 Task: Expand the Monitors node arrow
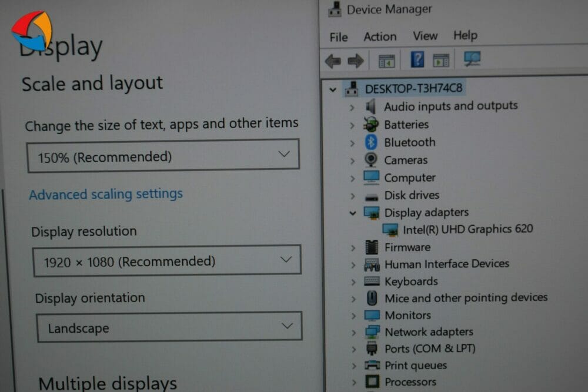[353, 316]
